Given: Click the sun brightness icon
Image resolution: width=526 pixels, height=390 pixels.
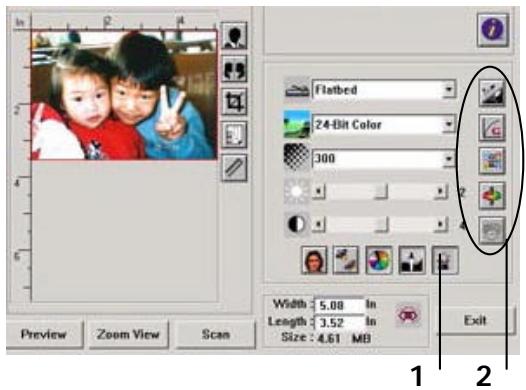Looking at the screenshot, I should tap(296, 191).
